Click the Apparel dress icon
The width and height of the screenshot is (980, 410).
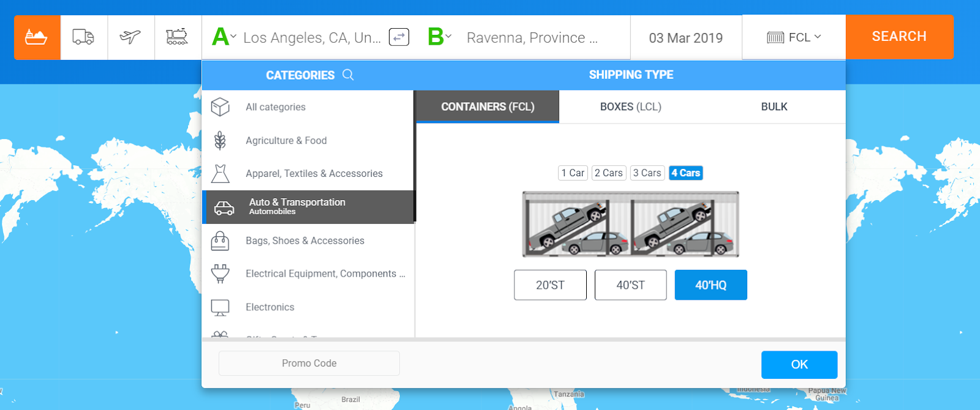tap(221, 174)
